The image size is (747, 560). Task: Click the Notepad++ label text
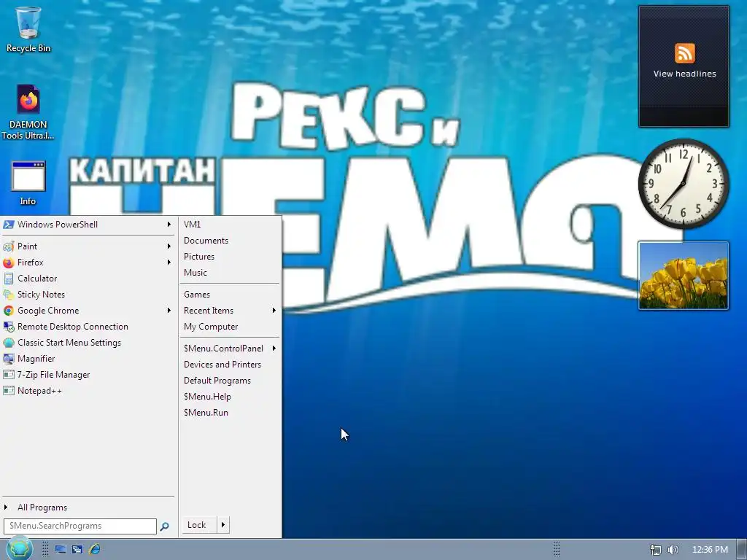(39, 391)
